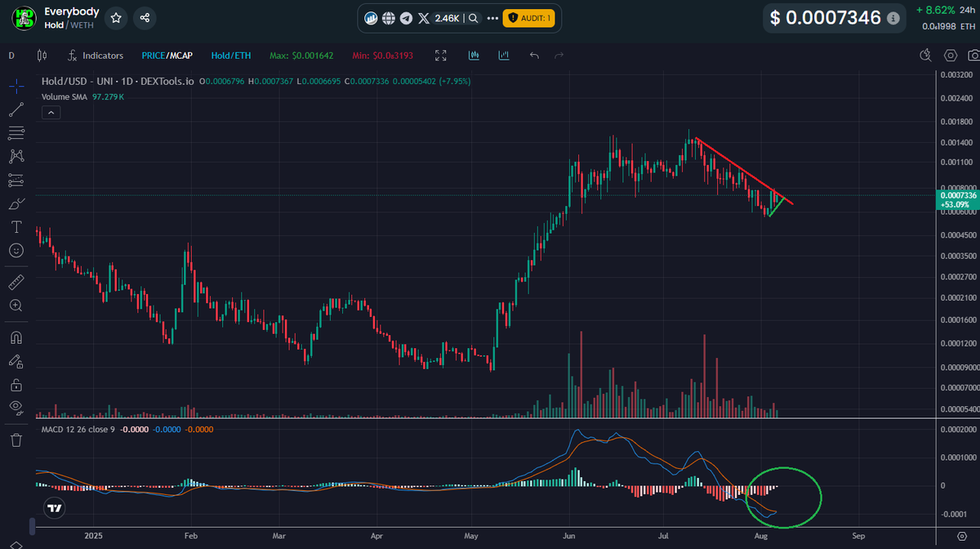Open the D timeframe selector
Image resolution: width=980 pixels, height=549 pixels.
point(11,56)
